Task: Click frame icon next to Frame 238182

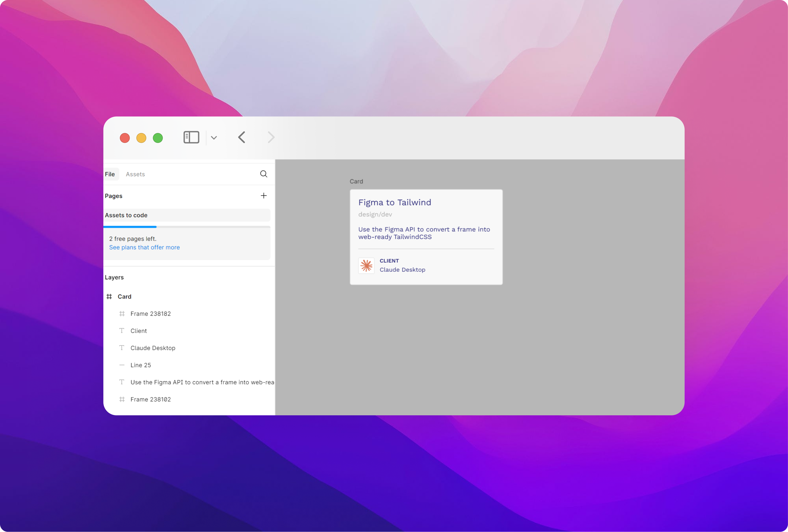Action: point(122,314)
